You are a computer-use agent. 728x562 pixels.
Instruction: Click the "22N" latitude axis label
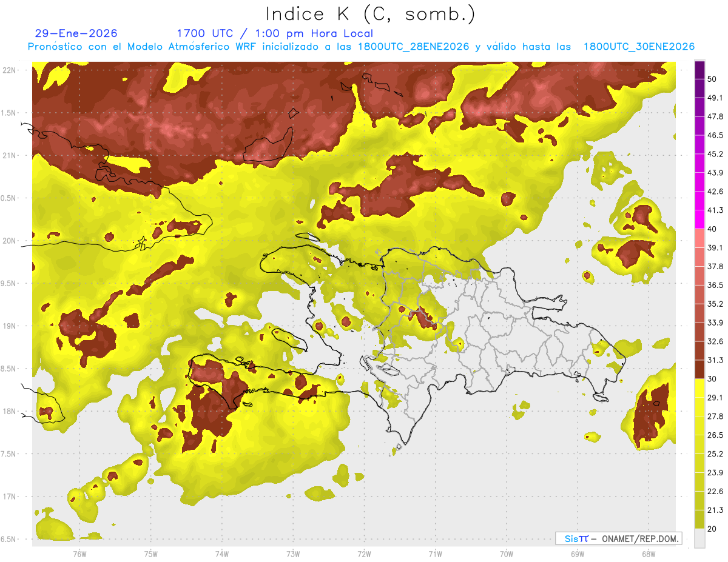pos(10,70)
